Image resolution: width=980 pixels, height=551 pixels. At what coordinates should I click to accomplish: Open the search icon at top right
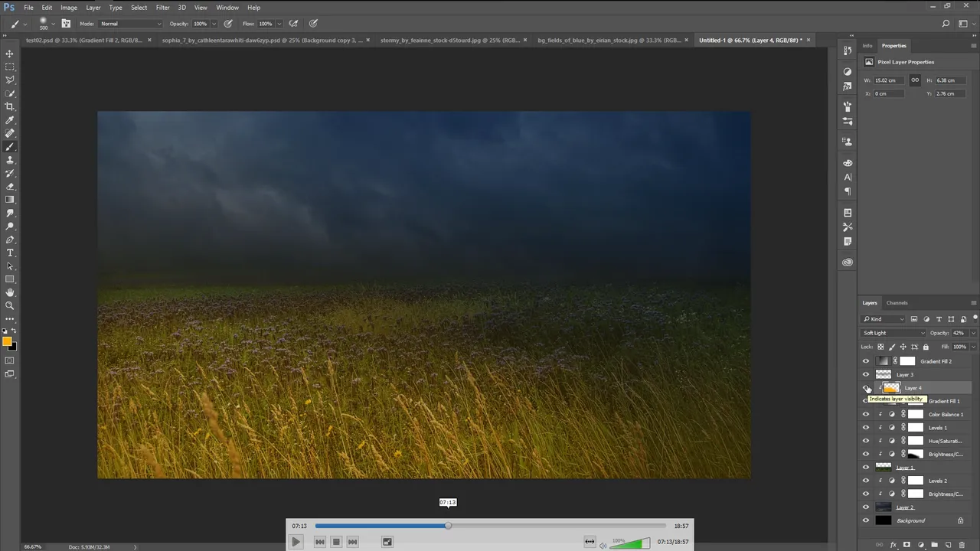[x=946, y=24]
